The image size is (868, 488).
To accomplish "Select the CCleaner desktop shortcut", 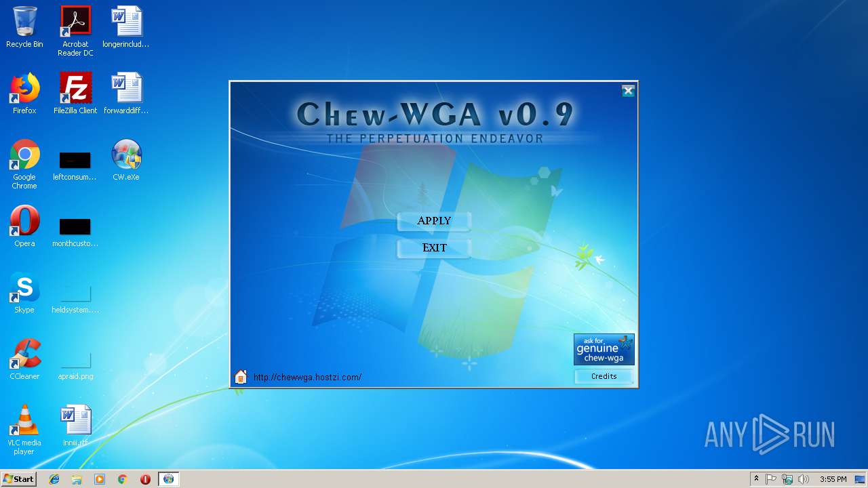I will pyautogui.click(x=24, y=359).
